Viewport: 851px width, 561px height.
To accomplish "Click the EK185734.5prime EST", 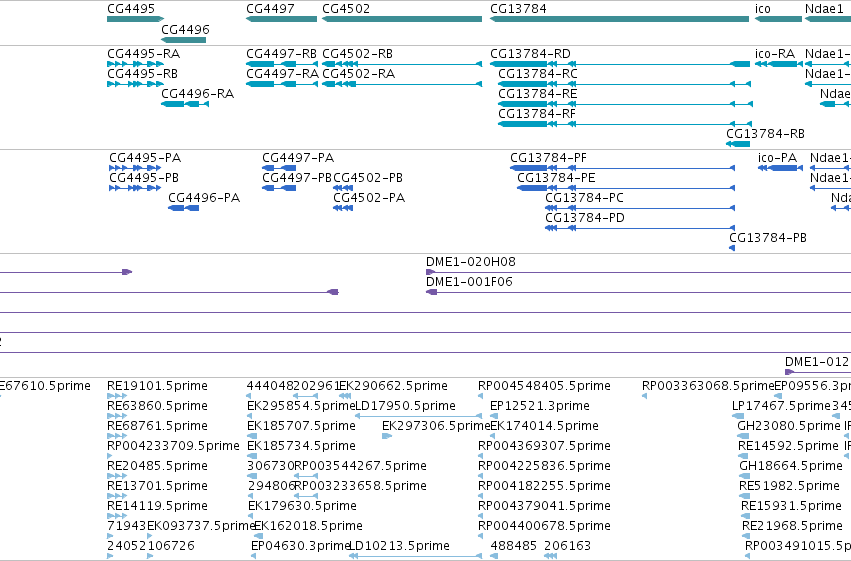I will pos(252,456).
